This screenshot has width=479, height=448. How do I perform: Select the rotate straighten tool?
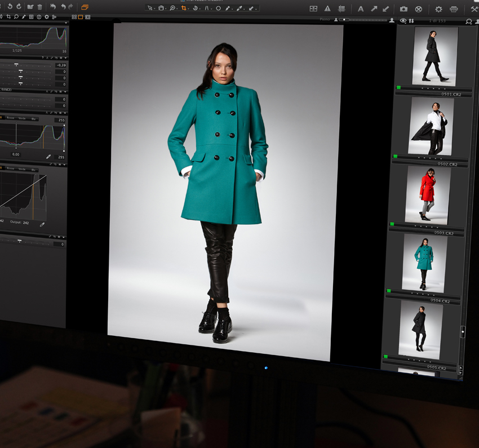[195, 8]
